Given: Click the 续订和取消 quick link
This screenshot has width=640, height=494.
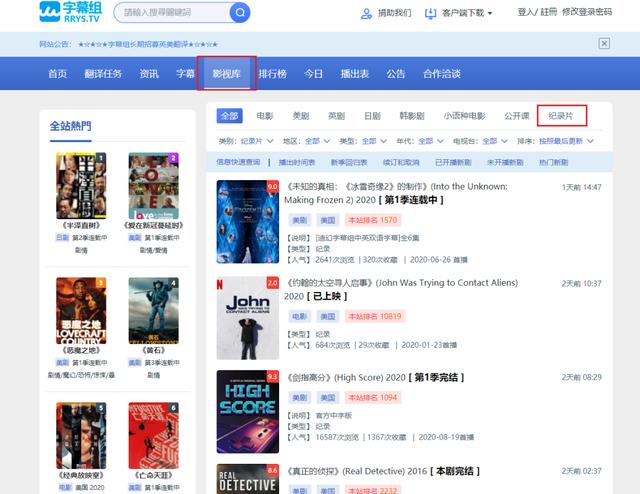Looking at the screenshot, I should coord(401,162).
